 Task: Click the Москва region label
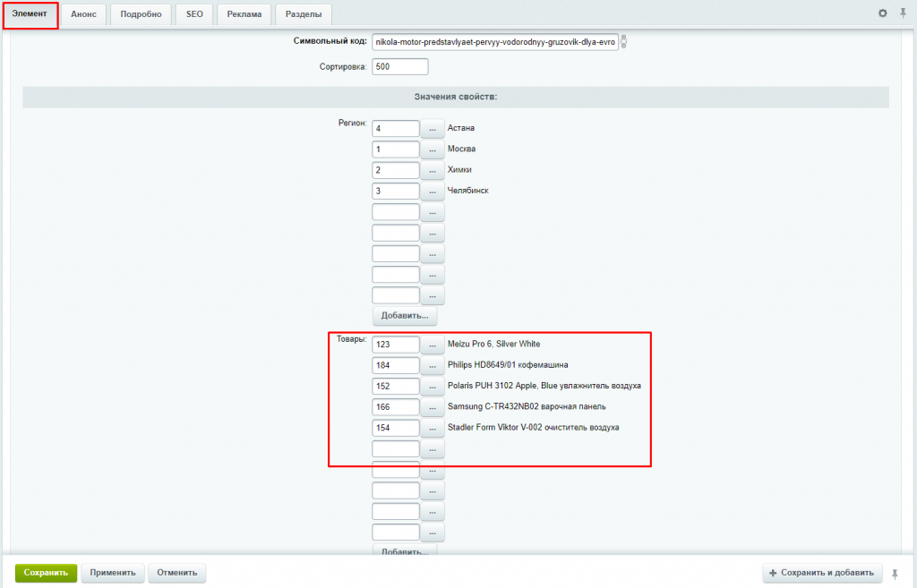(461, 149)
